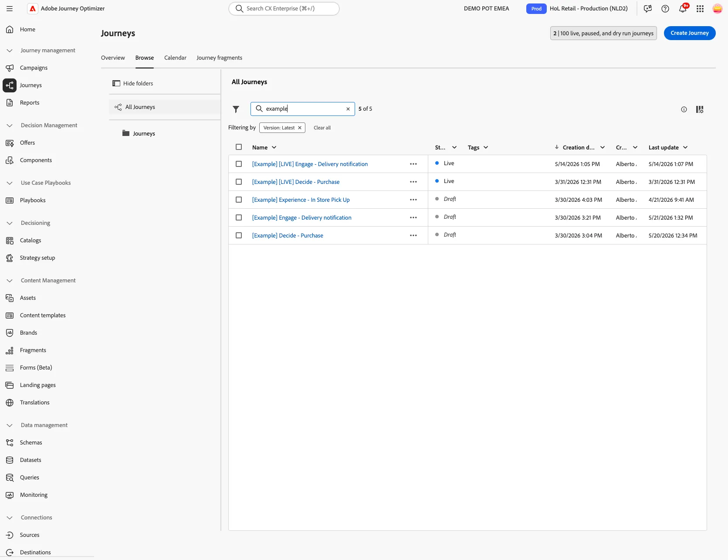728x560 pixels.
Task: Switch to the Calendar tab
Action: pos(175,58)
